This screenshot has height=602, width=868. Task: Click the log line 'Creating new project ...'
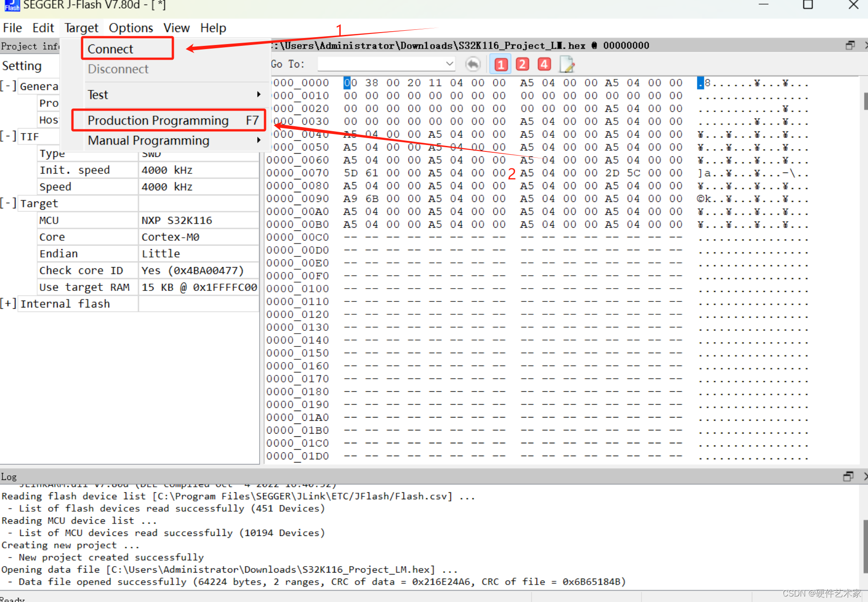click(70, 545)
